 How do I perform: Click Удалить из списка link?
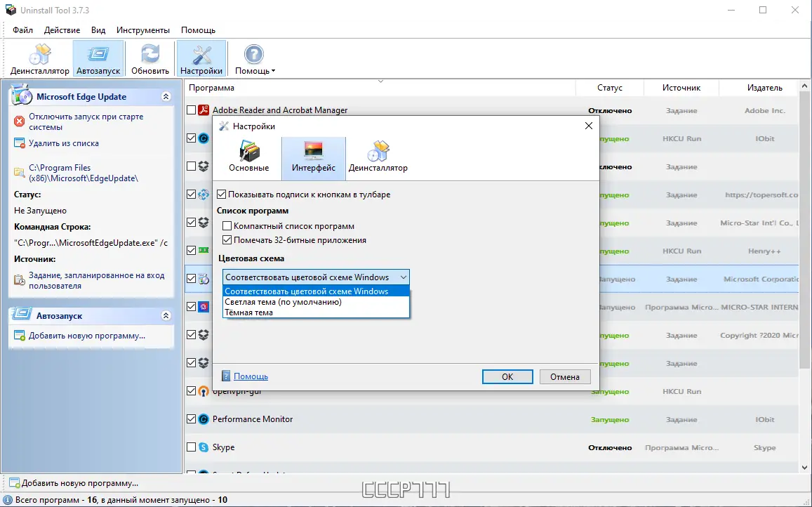coord(64,143)
